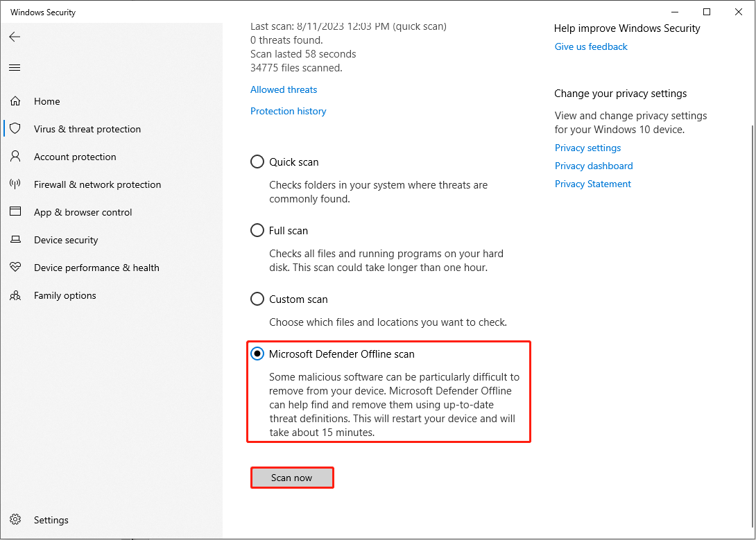
Task: Select the Full scan radio button
Action: click(x=257, y=231)
